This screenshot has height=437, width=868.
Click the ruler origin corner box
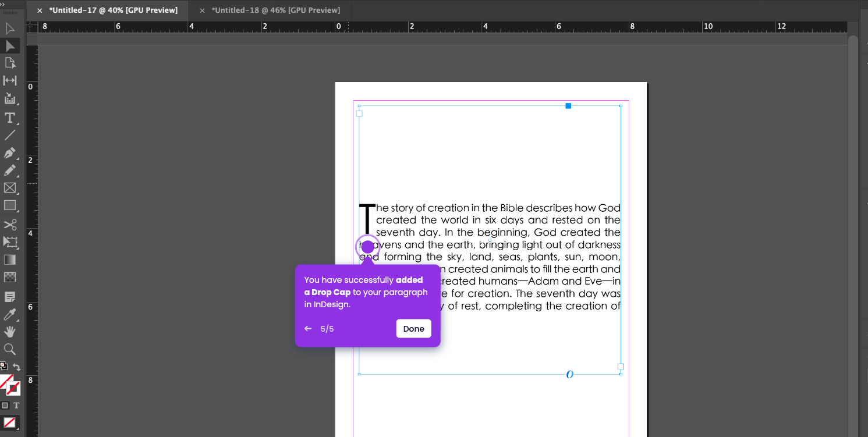[x=31, y=27]
